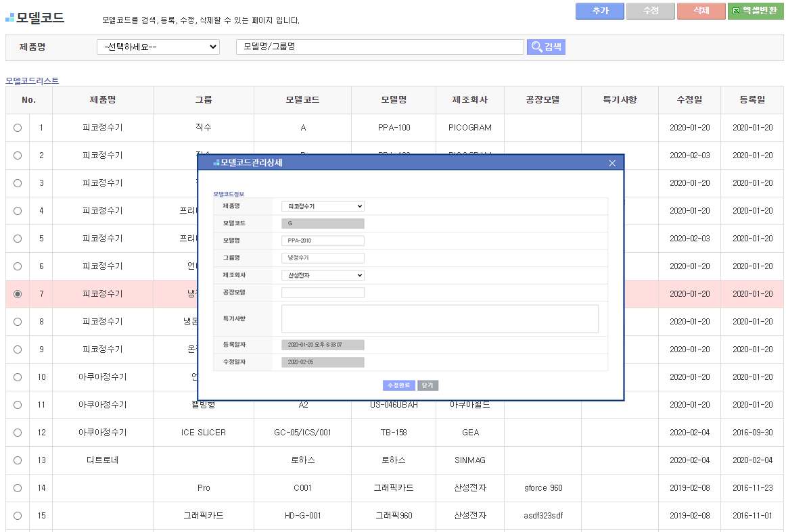Click the 검색 magnifier search button
Screen dimensions: 786x532
coord(546,47)
